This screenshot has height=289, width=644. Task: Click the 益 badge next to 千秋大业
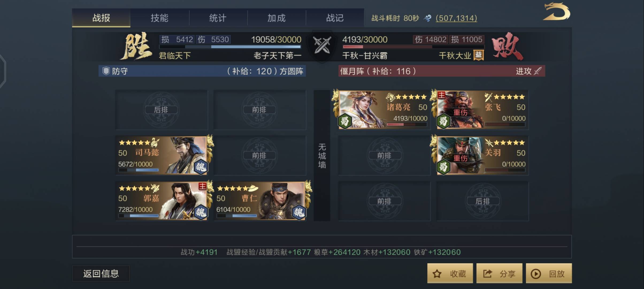pyautogui.click(x=478, y=55)
